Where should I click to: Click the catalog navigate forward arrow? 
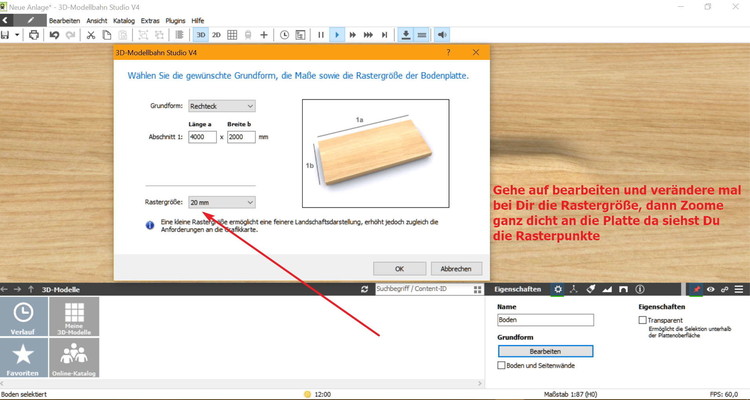[17, 289]
